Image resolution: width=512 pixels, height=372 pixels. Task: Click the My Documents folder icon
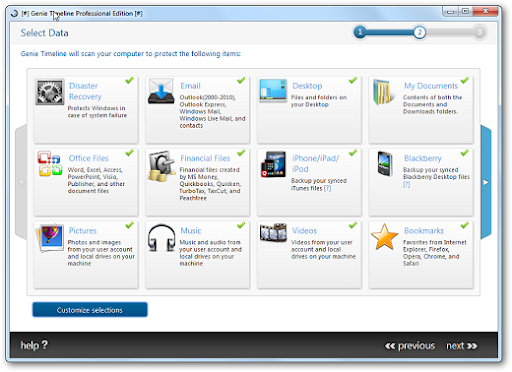point(384,92)
